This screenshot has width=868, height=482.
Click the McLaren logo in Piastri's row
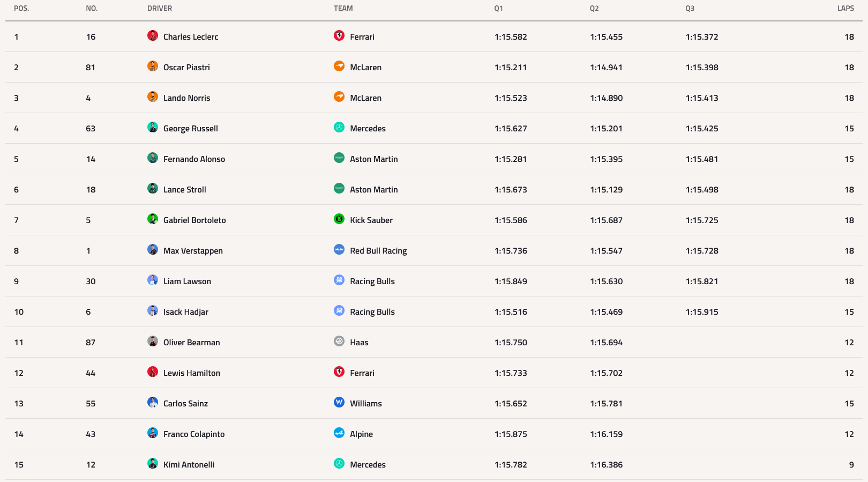pyautogui.click(x=339, y=66)
